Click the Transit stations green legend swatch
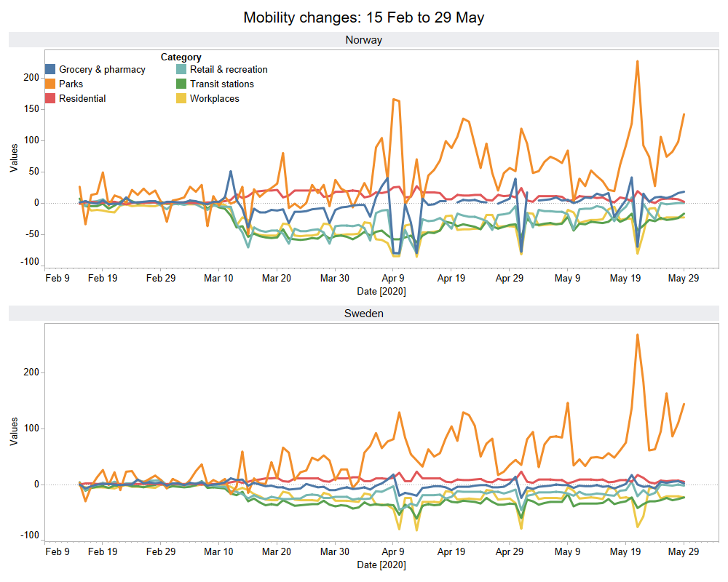The image size is (728, 582). pyautogui.click(x=181, y=84)
